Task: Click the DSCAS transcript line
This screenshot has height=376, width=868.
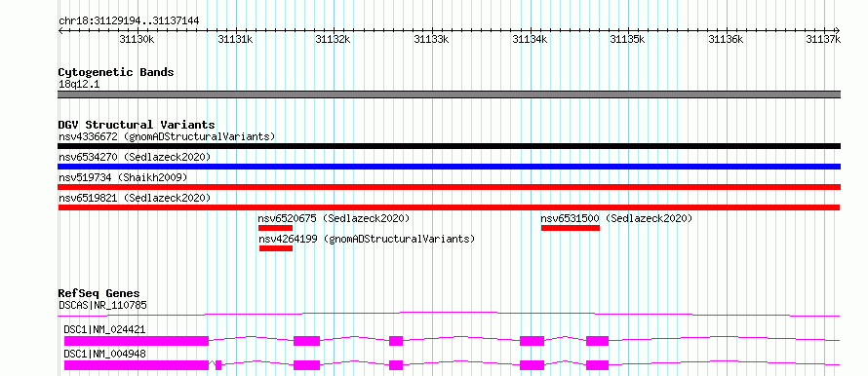Action: [x=449, y=314]
